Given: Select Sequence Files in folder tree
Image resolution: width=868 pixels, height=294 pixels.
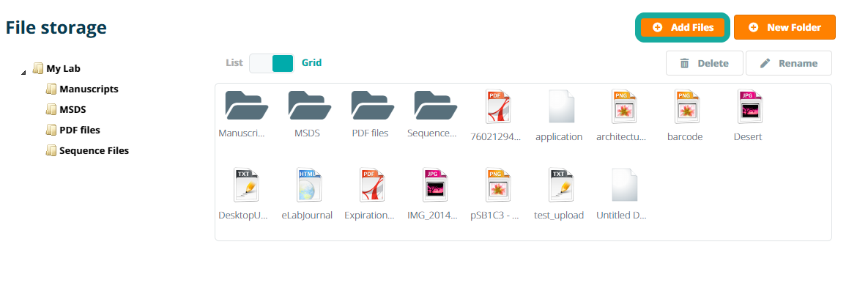Looking at the screenshot, I should click(x=93, y=151).
